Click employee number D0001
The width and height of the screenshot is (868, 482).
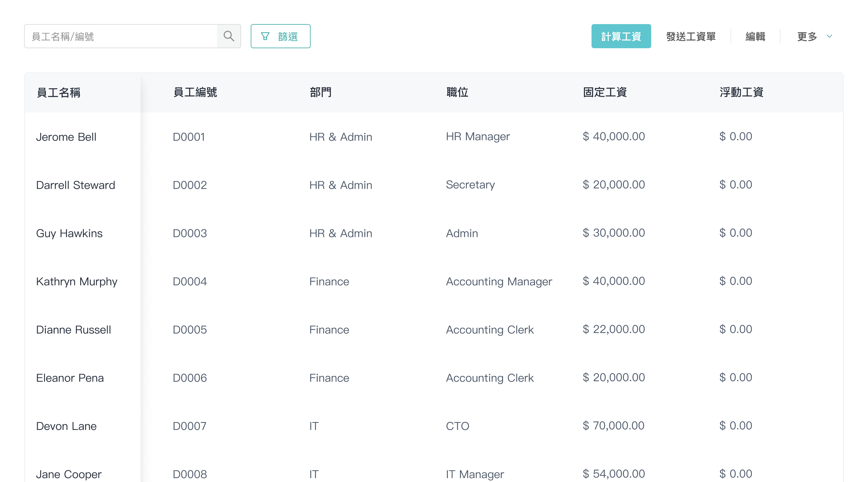[x=189, y=137]
